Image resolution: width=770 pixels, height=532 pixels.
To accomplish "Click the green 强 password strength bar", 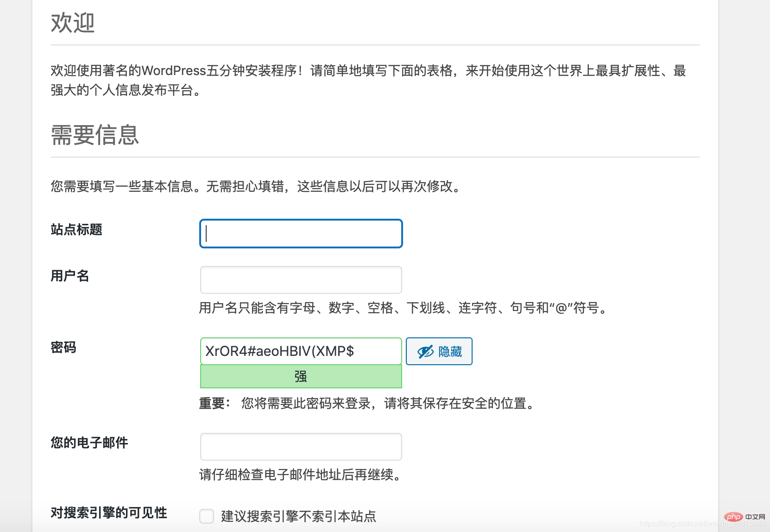I will click(x=300, y=376).
